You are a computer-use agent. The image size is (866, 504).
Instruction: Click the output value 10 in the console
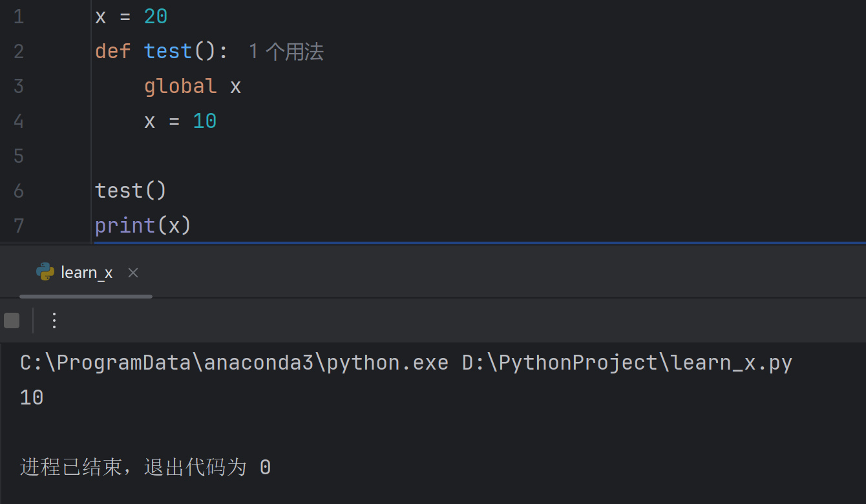tap(32, 397)
